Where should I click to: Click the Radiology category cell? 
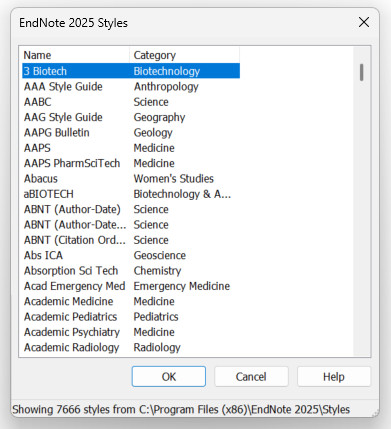[x=157, y=347]
